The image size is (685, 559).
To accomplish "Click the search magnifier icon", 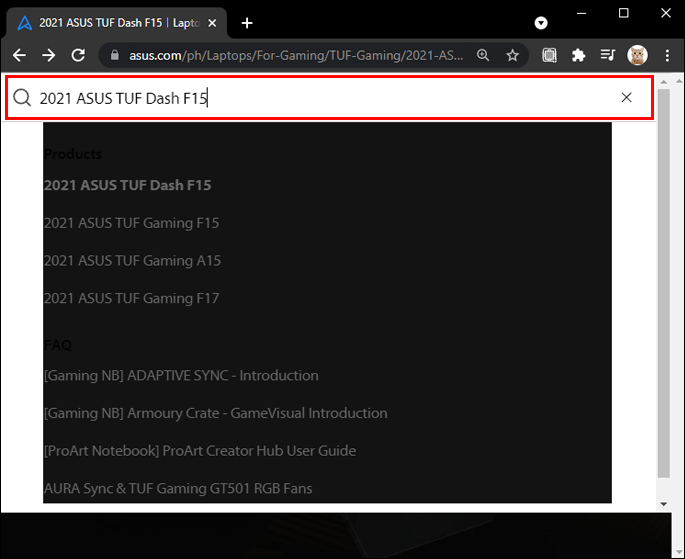I will click(x=22, y=98).
